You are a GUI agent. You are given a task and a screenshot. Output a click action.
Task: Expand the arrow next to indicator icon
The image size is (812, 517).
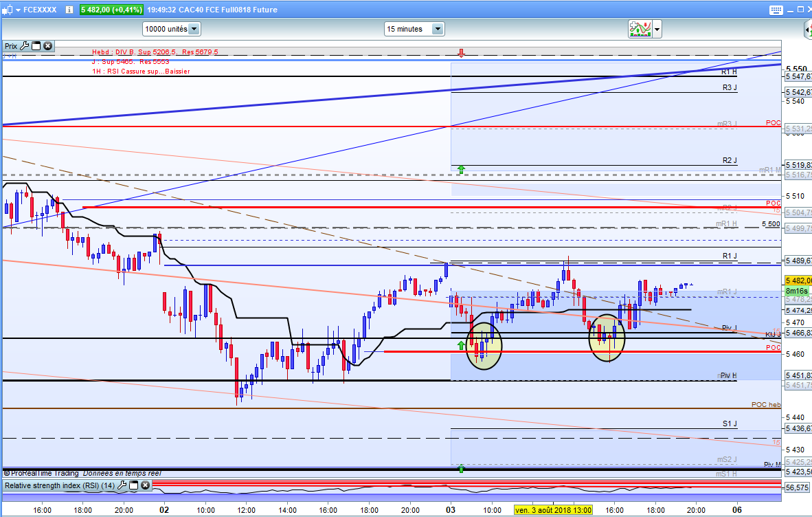(x=657, y=30)
